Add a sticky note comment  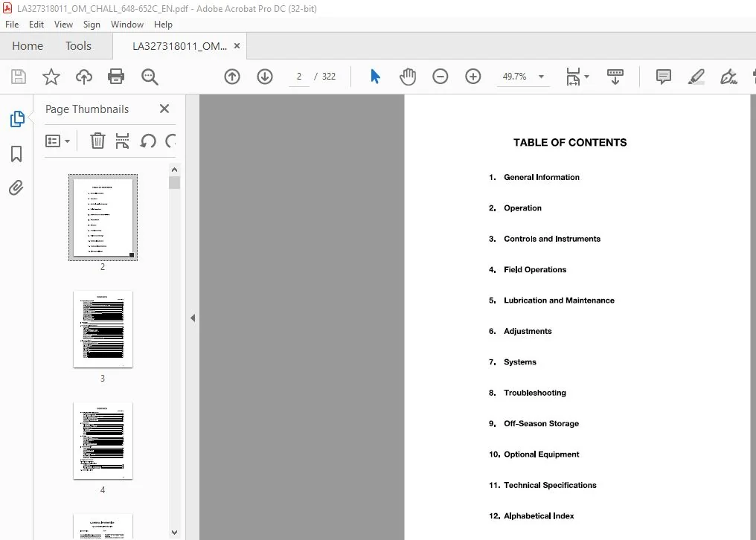(664, 77)
